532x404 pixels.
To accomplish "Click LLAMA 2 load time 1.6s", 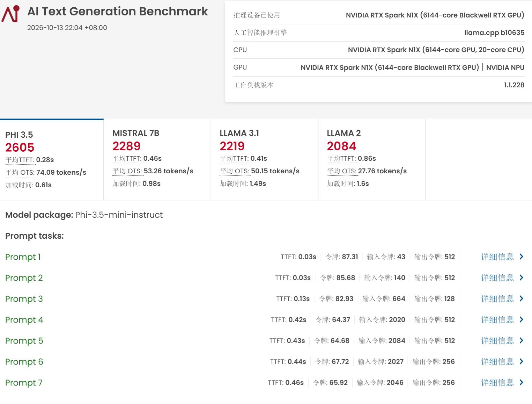I will 363,184.
